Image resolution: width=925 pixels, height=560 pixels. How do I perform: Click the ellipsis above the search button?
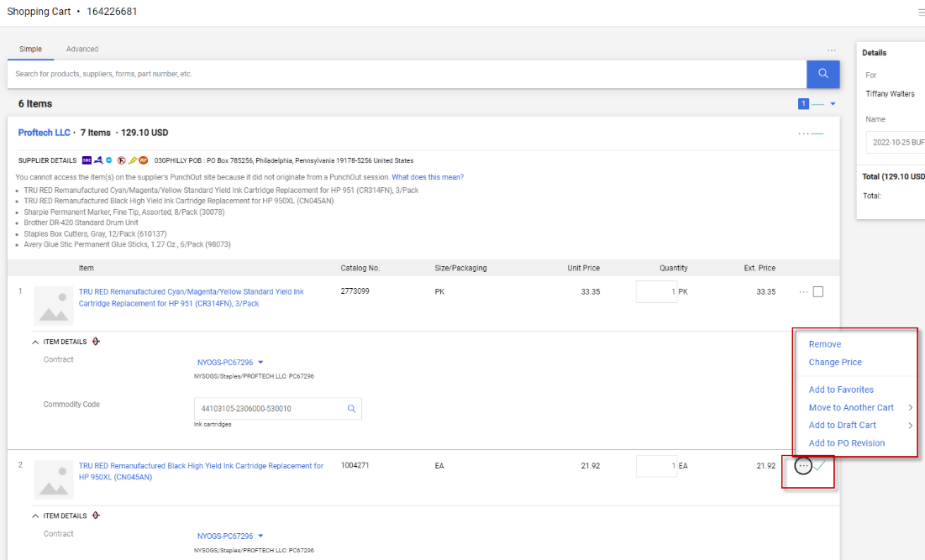click(832, 50)
